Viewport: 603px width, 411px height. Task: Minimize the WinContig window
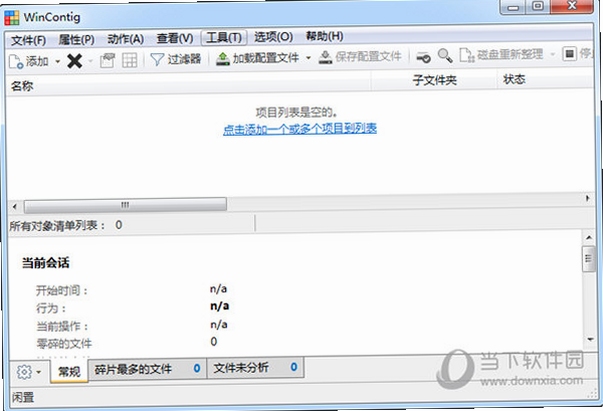coord(513,7)
